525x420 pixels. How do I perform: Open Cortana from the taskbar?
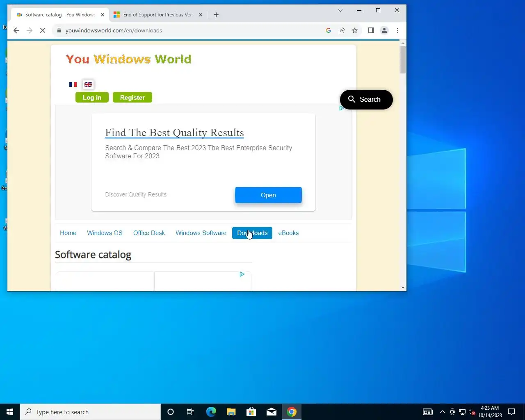coord(171,412)
